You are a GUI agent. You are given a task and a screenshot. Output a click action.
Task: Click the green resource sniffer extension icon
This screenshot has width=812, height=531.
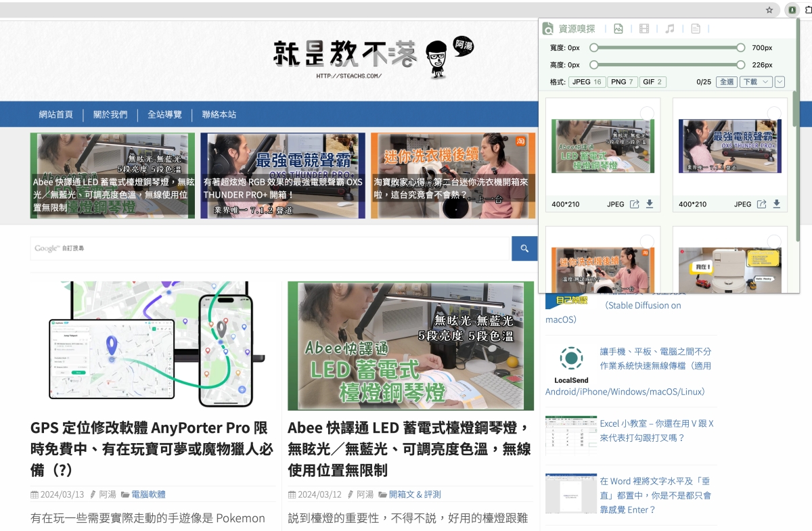pos(791,10)
